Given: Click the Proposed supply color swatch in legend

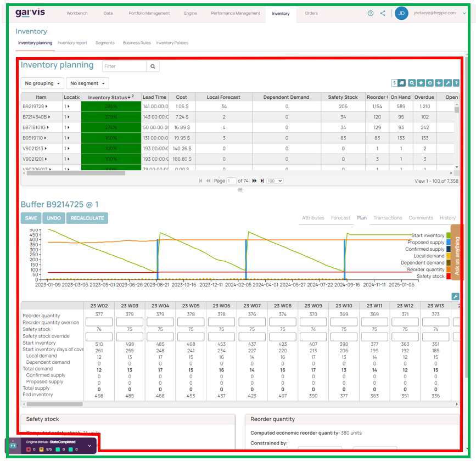Looking at the screenshot, I should click(x=449, y=242).
